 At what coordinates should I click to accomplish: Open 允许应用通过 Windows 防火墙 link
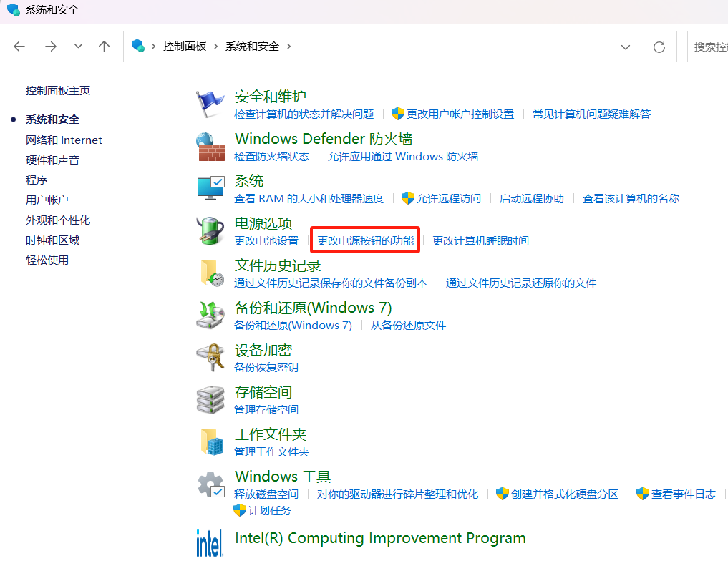click(x=402, y=157)
